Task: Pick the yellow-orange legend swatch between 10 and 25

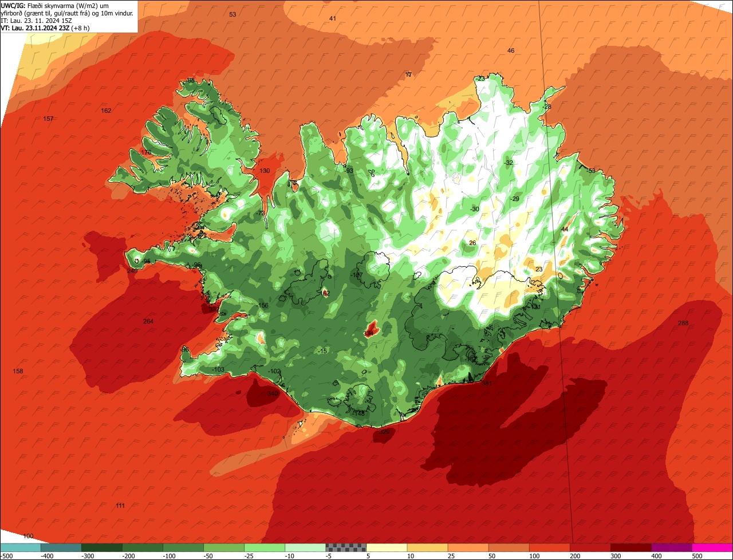Action: 427,547
